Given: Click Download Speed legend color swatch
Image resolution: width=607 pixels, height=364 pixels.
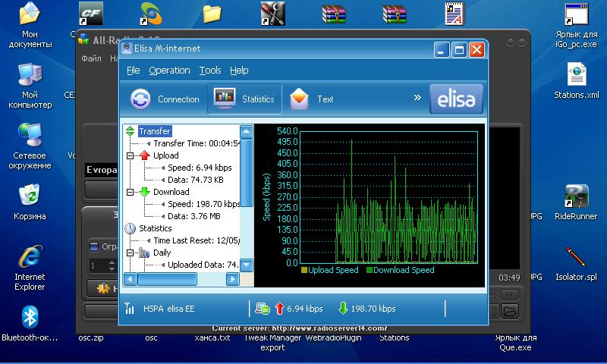Looking at the screenshot, I should (370, 270).
